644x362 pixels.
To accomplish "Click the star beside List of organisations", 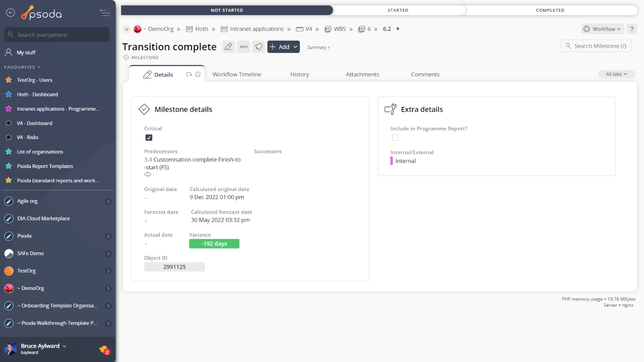I will 8,152.
